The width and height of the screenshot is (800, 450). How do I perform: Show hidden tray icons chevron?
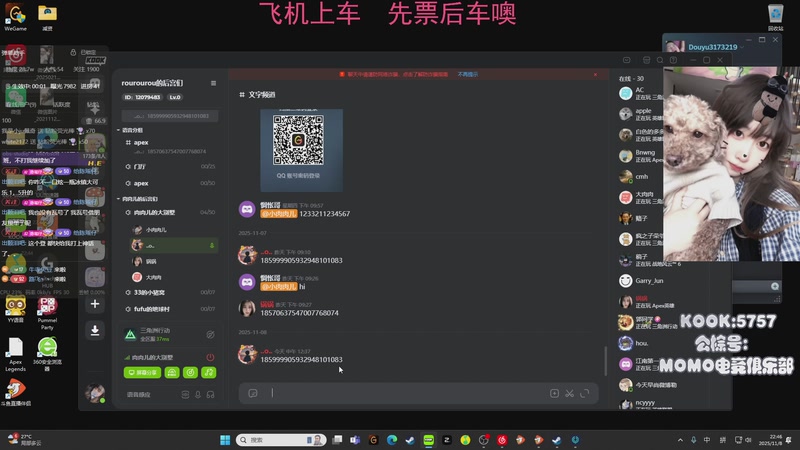pyautogui.click(x=680, y=440)
